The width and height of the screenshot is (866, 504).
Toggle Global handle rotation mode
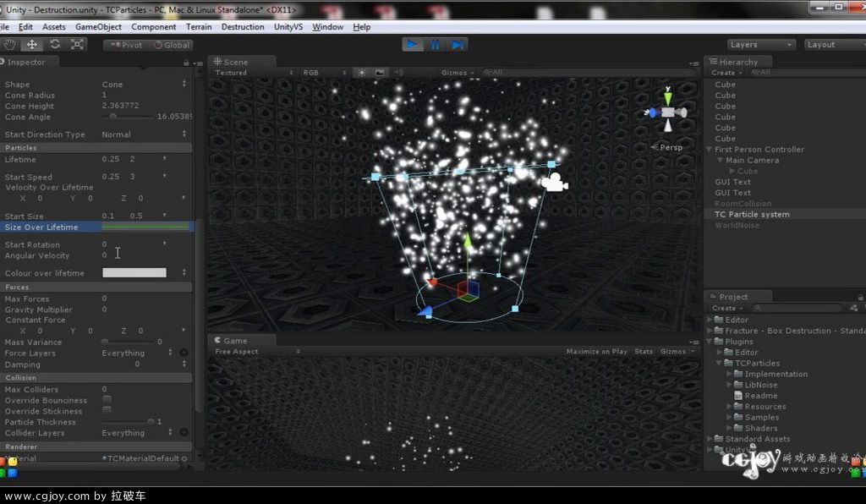pos(171,46)
